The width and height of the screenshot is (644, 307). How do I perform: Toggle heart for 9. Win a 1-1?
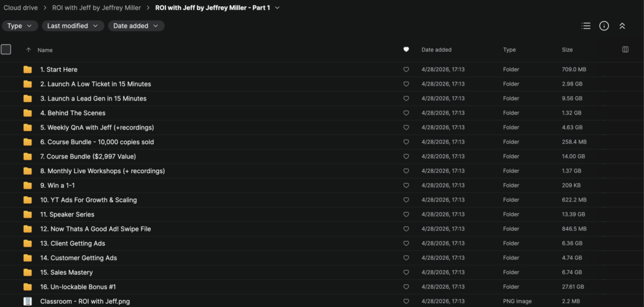point(406,186)
